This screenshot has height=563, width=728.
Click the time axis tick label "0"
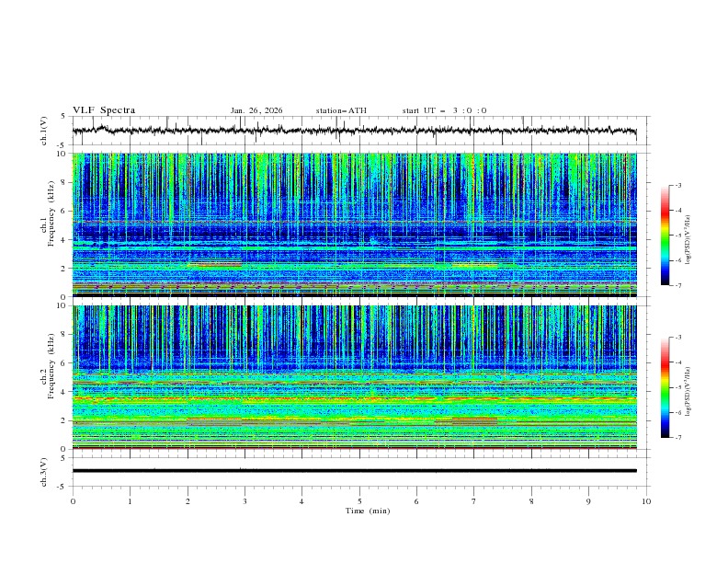pyautogui.click(x=73, y=501)
